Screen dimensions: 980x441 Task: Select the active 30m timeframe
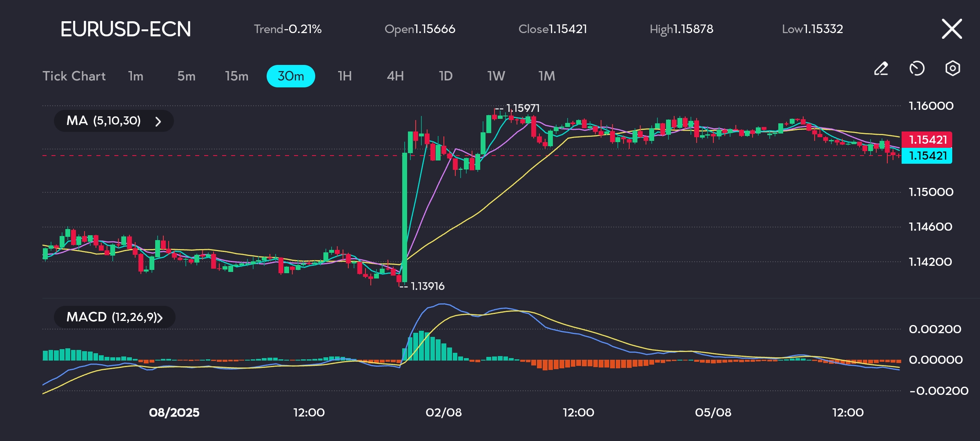click(x=291, y=76)
